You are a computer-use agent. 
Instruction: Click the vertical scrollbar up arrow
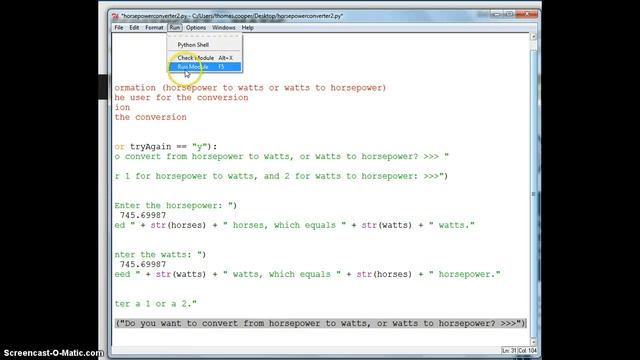(x=533, y=37)
